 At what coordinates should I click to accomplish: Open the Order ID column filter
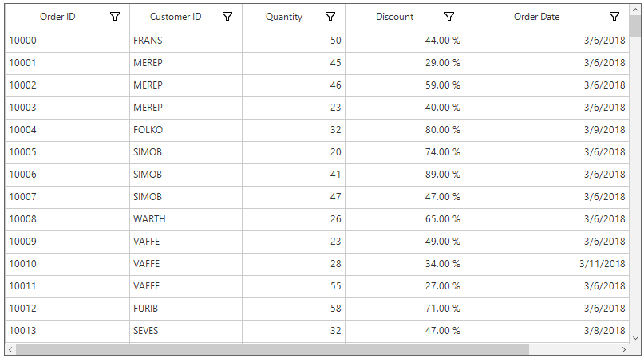point(115,17)
